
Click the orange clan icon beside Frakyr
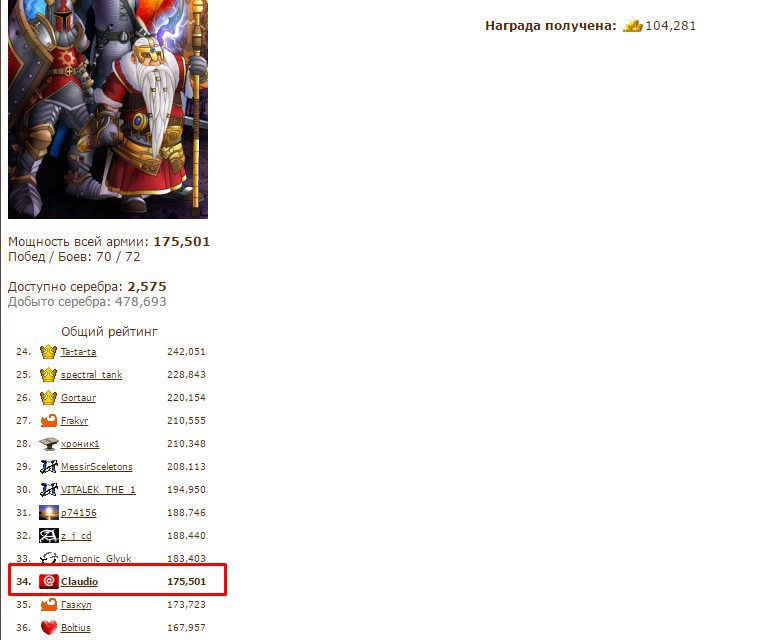point(48,421)
